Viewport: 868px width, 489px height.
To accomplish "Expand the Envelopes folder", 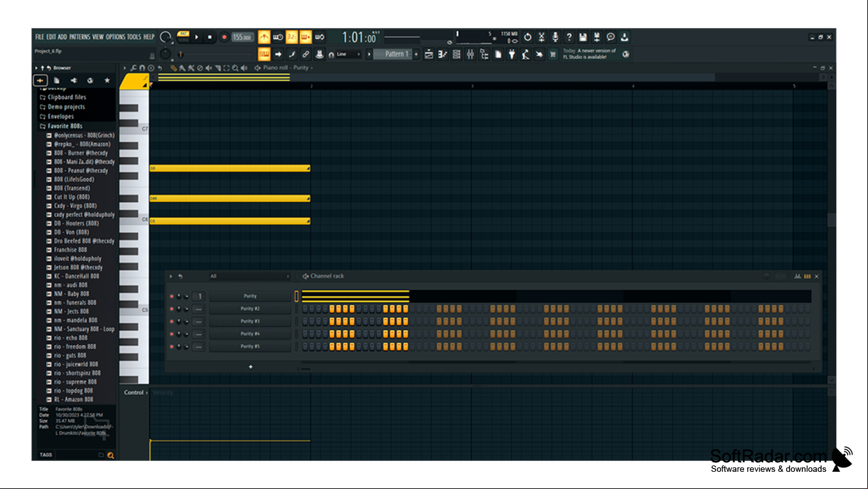I will 57,117.
